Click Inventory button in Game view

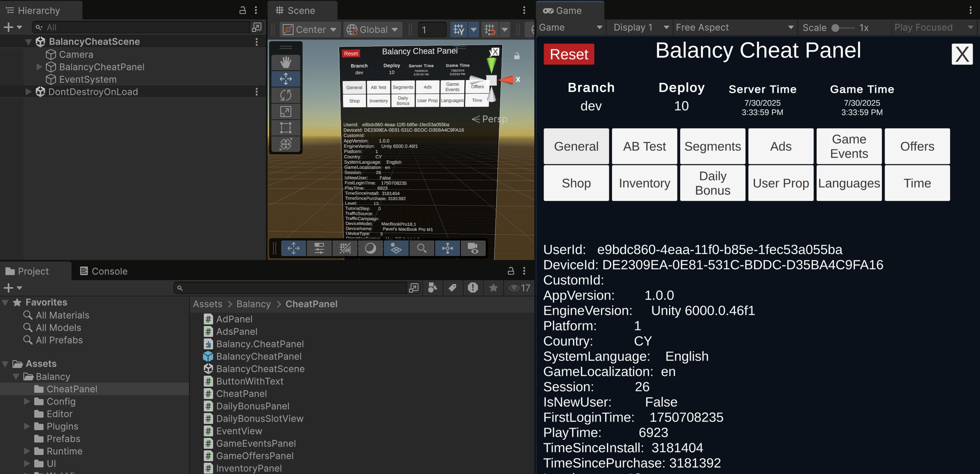tap(644, 183)
